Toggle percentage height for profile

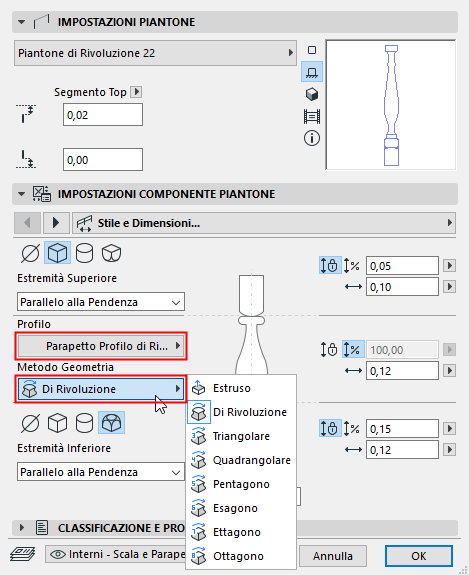(353, 349)
